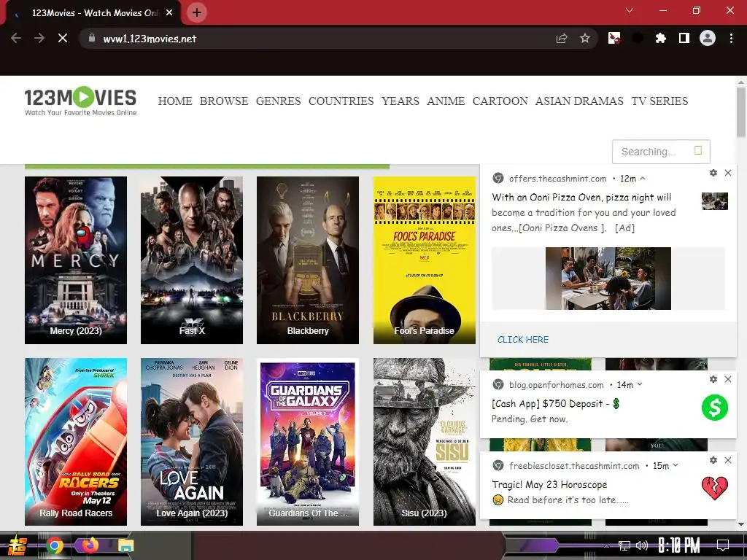Open the TV SERIES navigation item
This screenshot has height=560, width=747.
pyautogui.click(x=659, y=101)
